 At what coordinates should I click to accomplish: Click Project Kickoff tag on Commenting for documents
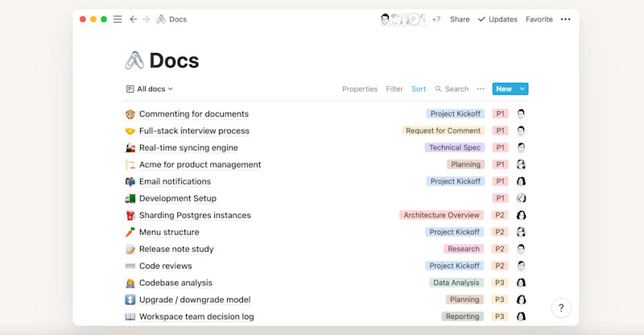pos(455,114)
